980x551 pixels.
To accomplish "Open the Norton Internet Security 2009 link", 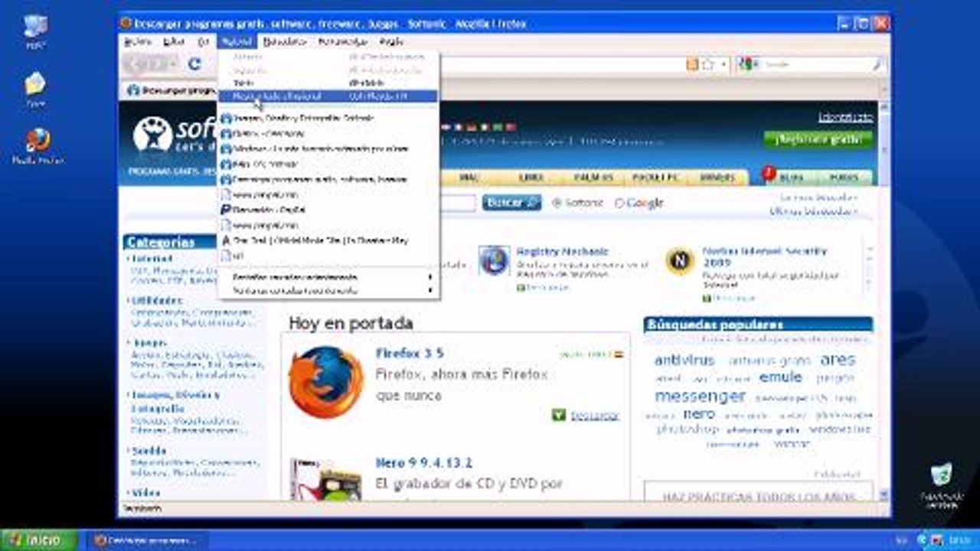I will 765,256.
